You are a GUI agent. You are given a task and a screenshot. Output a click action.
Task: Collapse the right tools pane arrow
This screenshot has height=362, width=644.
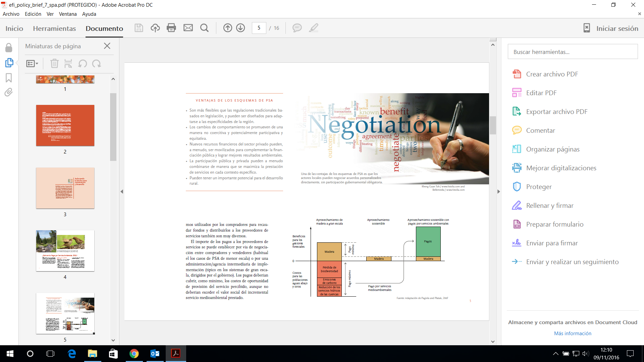coord(498,192)
